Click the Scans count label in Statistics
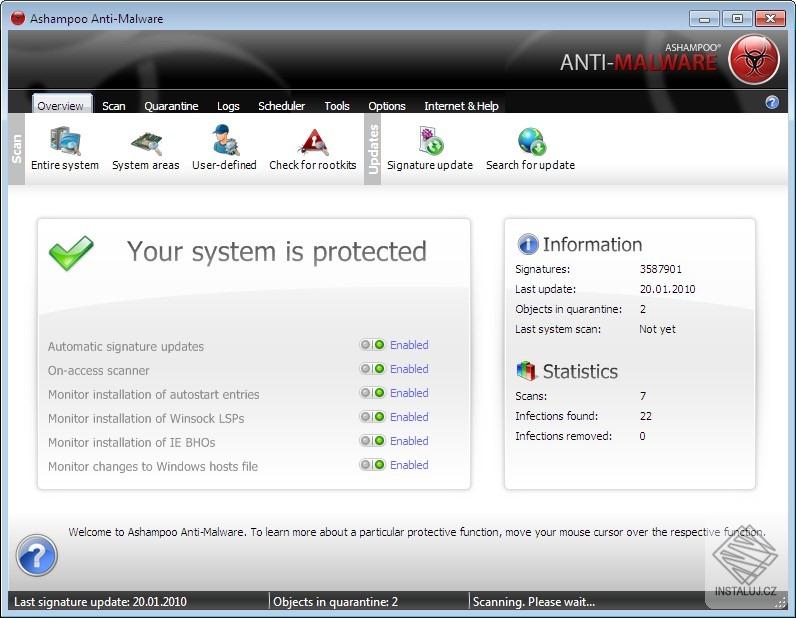796x618 pixels. pos(531,396)
